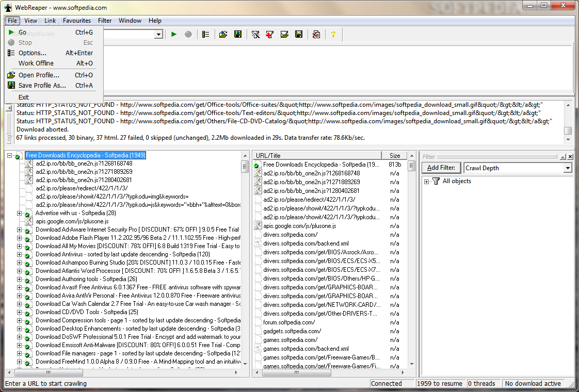Collapse the Free Downloads Encyclopedia root node

tap(10, 155)
